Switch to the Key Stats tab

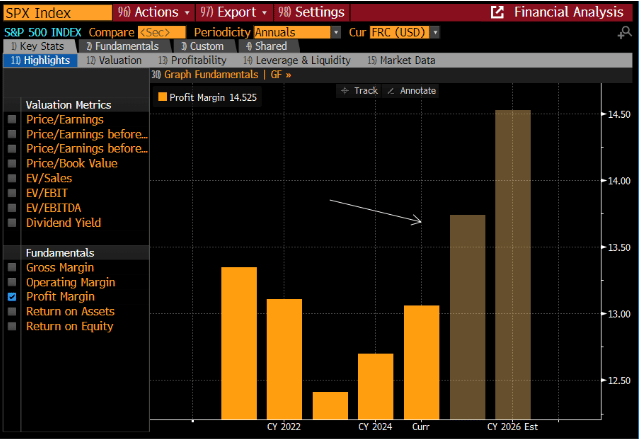(x=38, y=46)
